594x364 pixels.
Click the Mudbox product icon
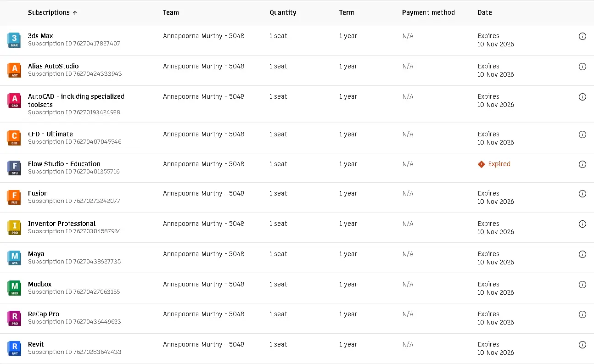(x=14, y=288)
